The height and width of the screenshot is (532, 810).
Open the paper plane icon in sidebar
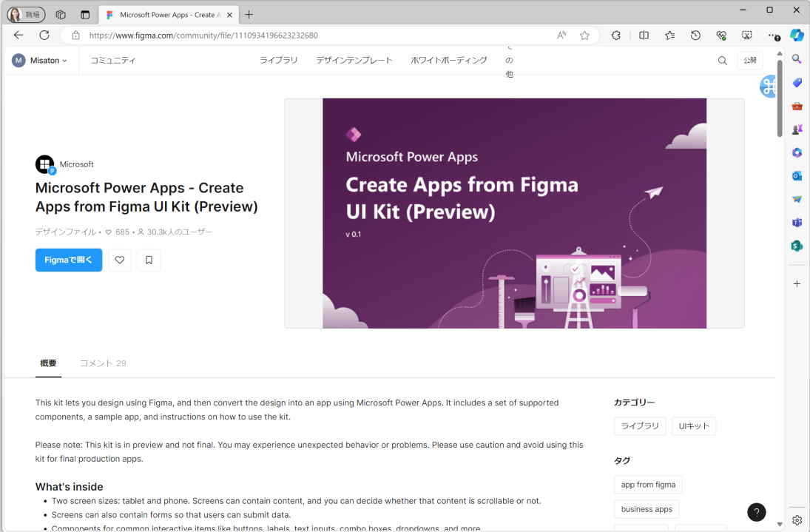tap(797, 199)
